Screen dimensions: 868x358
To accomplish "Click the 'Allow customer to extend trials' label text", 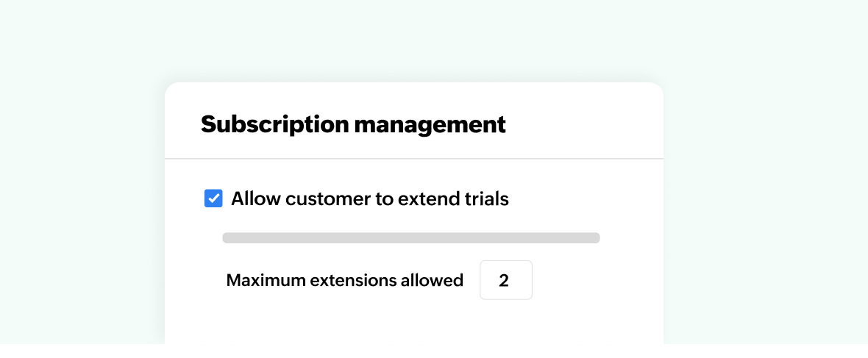I will tap(369, 198).
